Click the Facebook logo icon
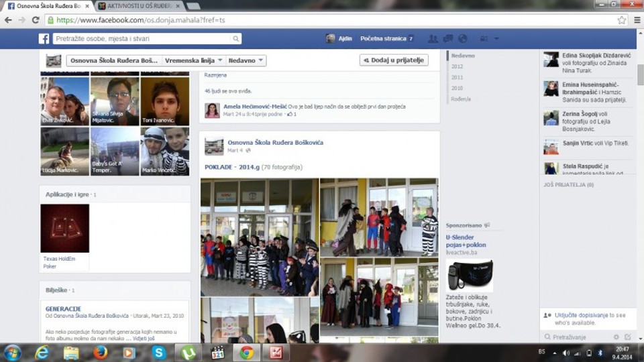This screenshot has width=644, height=362. pyautogui.click(x=44, y=39)
